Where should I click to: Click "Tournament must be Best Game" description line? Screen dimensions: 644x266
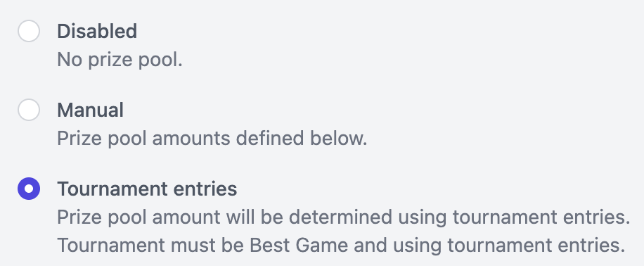tap(341, 246)
